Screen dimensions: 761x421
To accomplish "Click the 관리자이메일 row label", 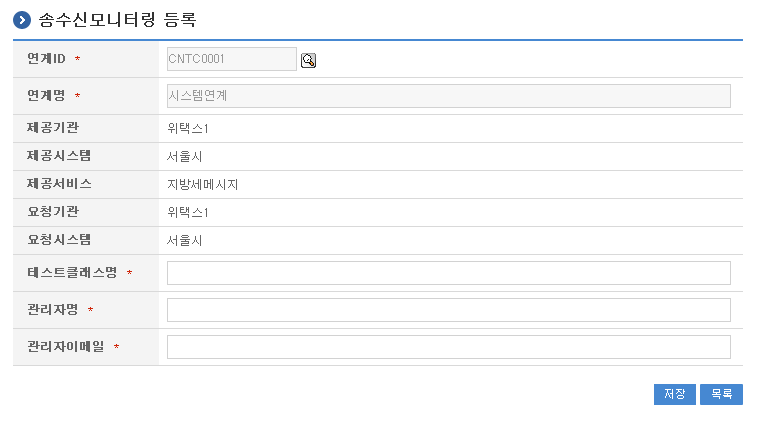I will (x=65, y=347).
